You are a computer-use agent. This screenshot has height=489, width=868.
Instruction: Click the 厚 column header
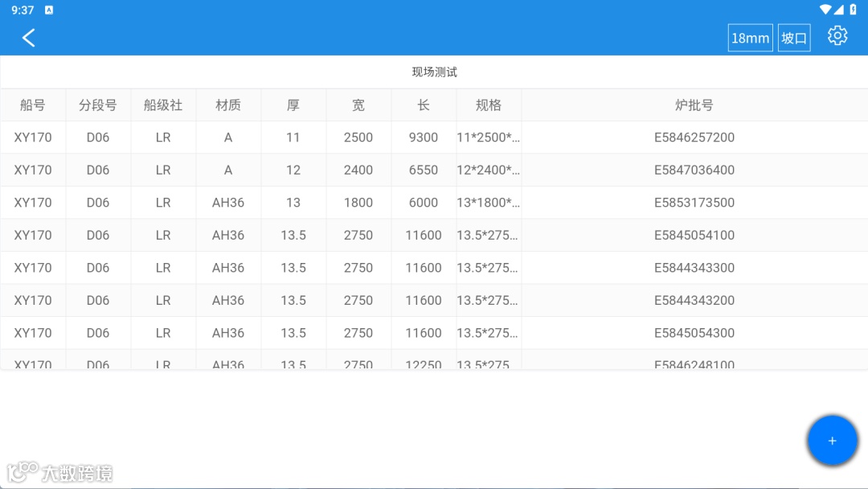tap(293, 105)
